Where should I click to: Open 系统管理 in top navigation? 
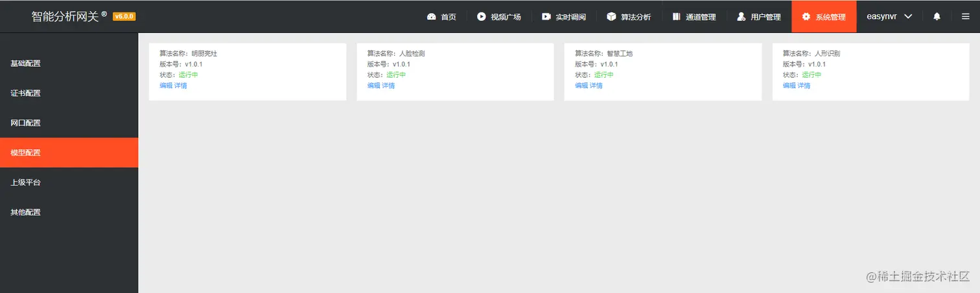824,17
